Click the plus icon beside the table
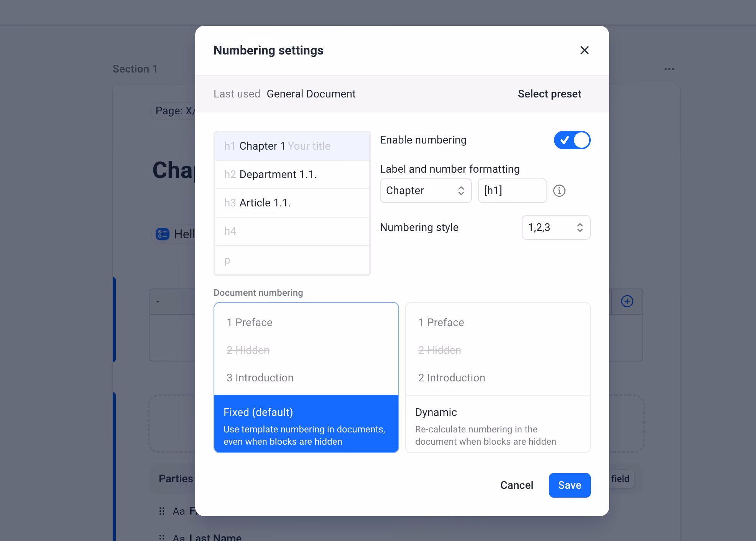The height and width of the screenshot is (541, 756). coord(627,301)
